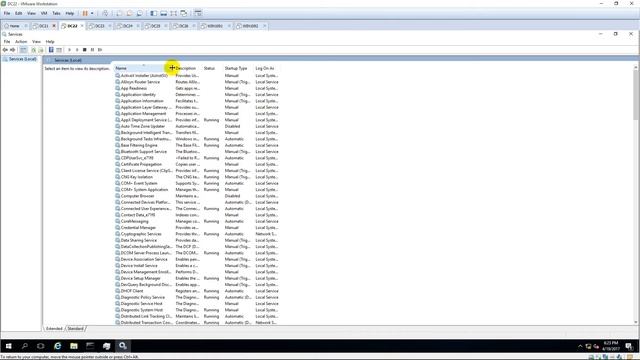Open the Services window Help menu
Viewport: 640px width, 360px height.
tap(50, 42)
